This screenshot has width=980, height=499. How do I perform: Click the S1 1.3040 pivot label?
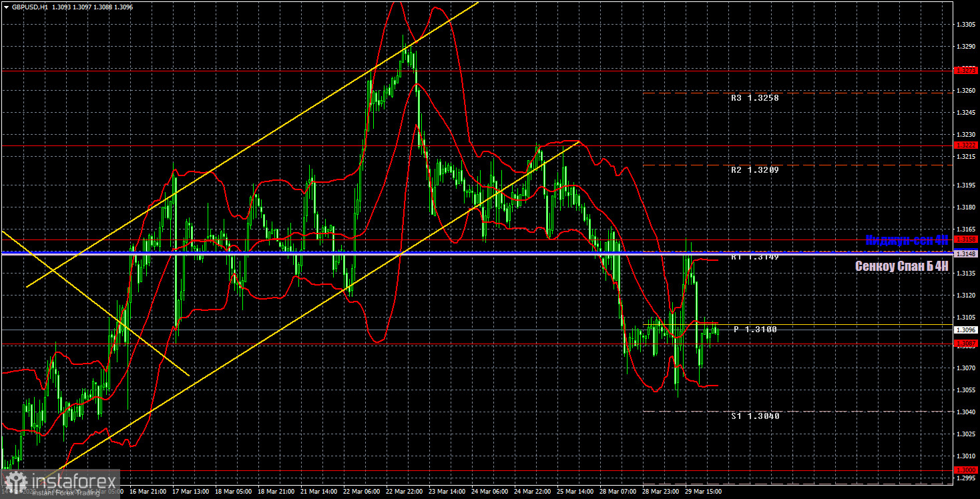point(754,416)
